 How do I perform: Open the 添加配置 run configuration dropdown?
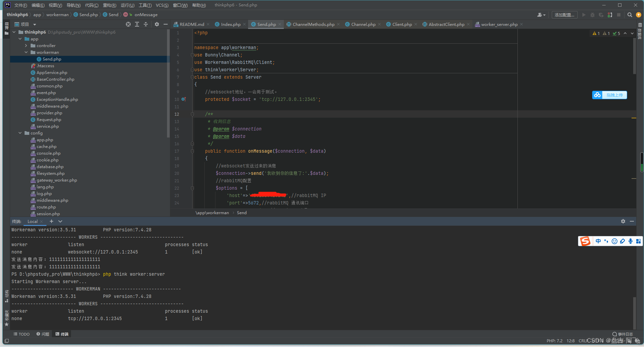coord(565,15)
